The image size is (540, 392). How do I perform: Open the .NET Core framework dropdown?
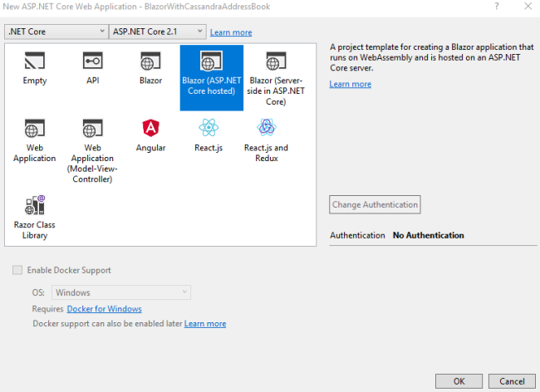pyautogui.click(x=56, y=32)
